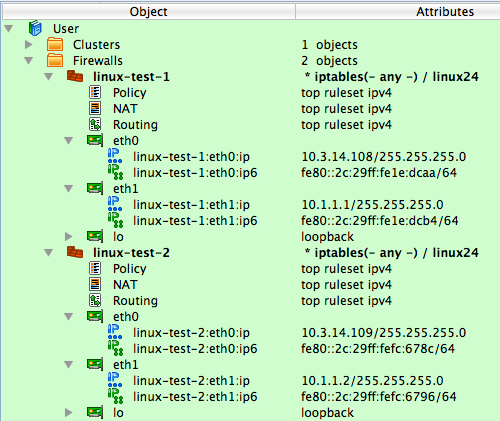Click the eth0 interface icon under linux-test-1
Image resolution: width=500 pixels, height=421 pixels.
pyautogui.click(x=95, y=140)
